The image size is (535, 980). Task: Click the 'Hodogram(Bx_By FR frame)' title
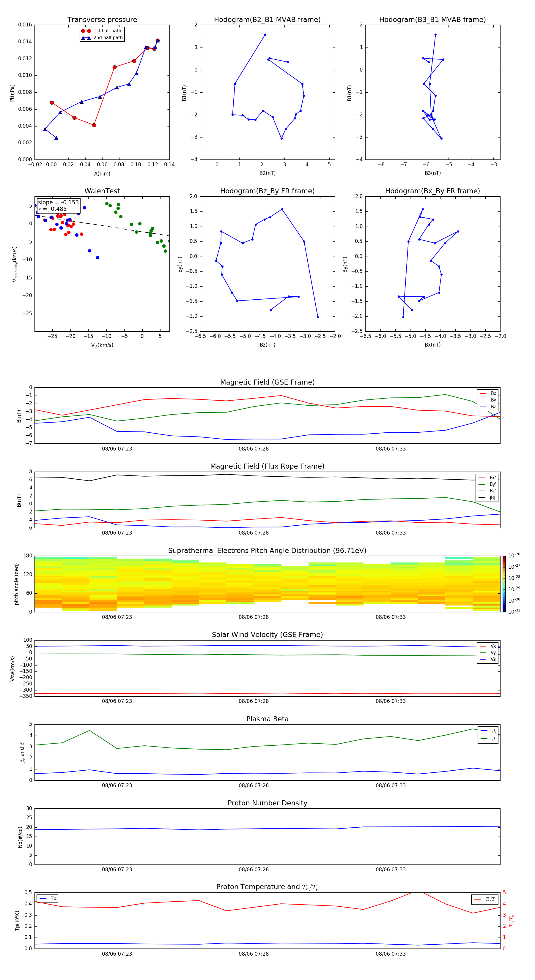pos(432,191)
